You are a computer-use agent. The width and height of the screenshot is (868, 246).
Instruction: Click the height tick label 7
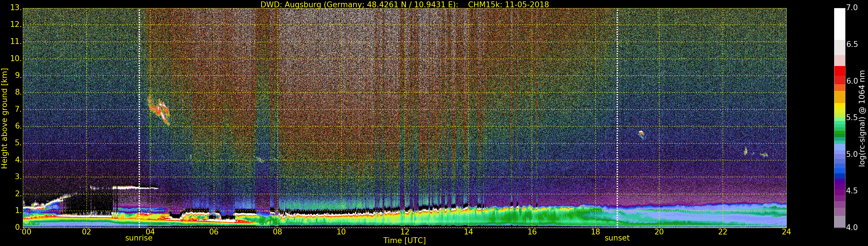click(x=18, y=109)
